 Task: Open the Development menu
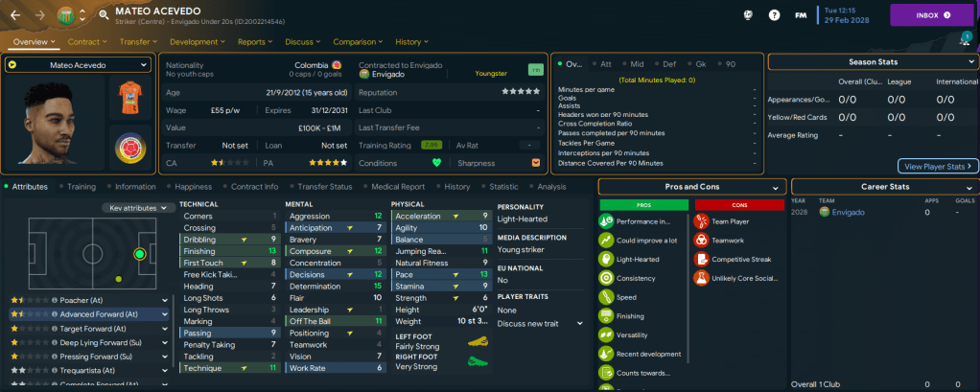pos(197,42)
